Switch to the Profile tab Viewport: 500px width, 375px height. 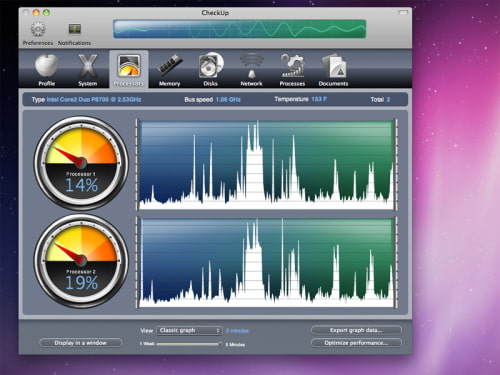tap(47, 69)
